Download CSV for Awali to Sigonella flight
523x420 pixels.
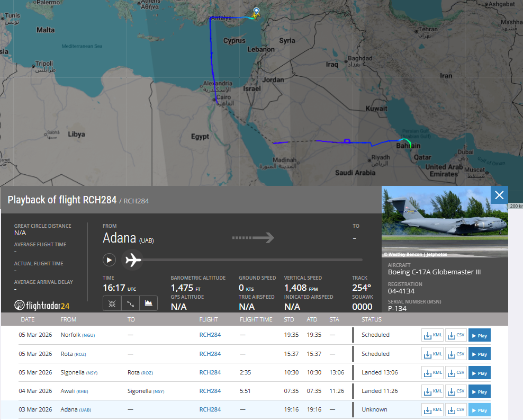coord(456,391)
